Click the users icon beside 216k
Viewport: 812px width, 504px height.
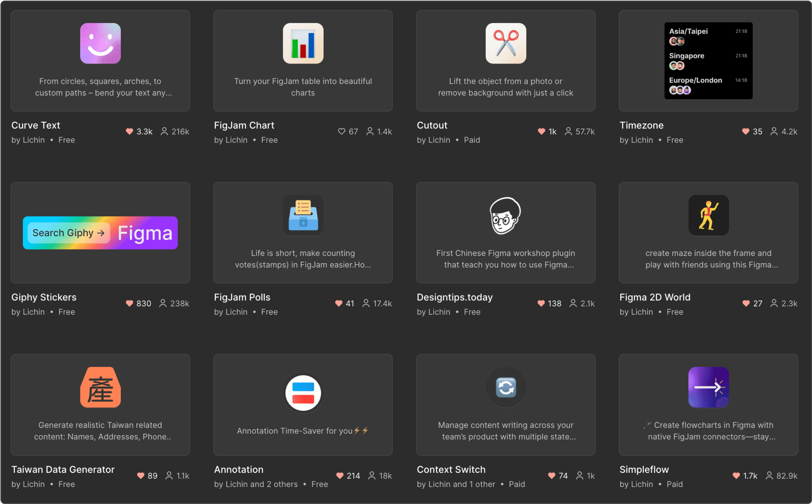164,131
